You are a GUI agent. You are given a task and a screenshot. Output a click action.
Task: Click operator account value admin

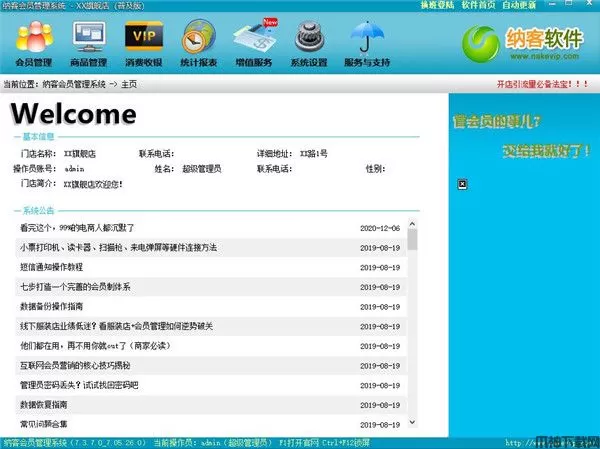click(75, 169)
